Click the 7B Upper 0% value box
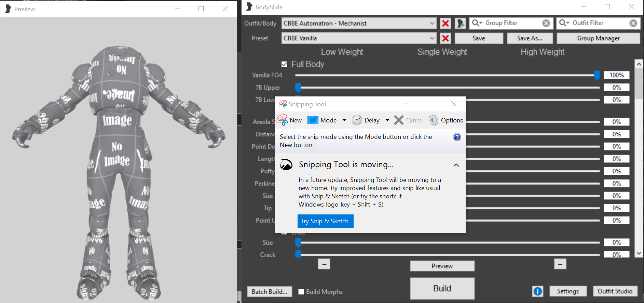 616,88
